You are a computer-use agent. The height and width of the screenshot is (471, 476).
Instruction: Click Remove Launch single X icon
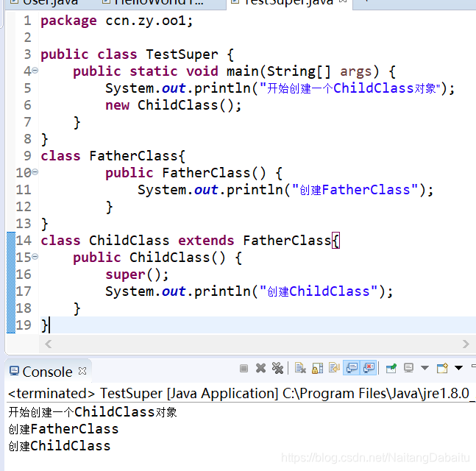tap(260, 368)
